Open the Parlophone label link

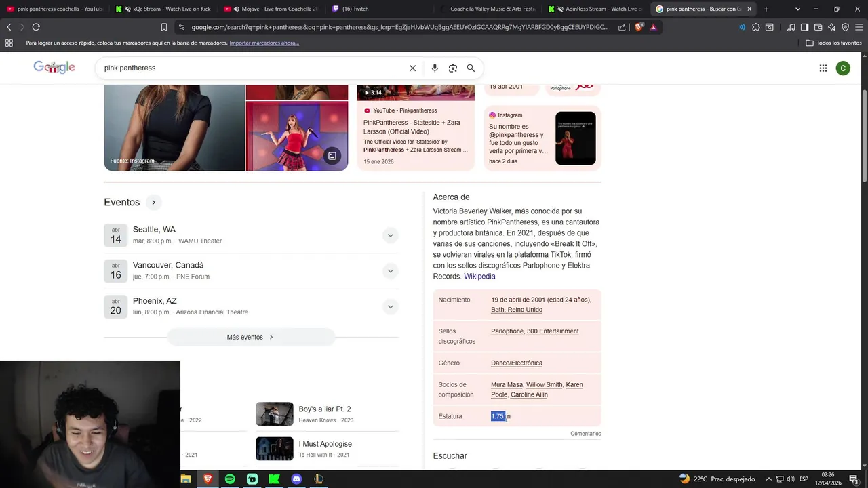click(x=507, y=331)
